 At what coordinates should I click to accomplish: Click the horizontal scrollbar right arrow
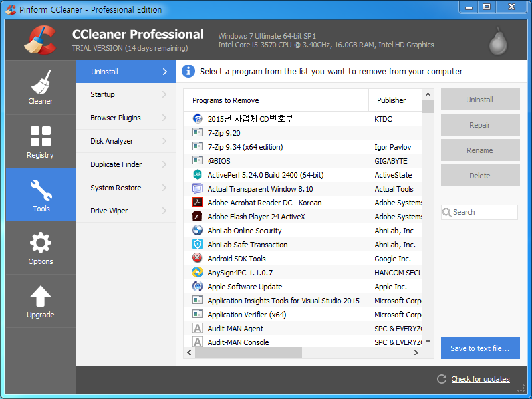(416, 353)
